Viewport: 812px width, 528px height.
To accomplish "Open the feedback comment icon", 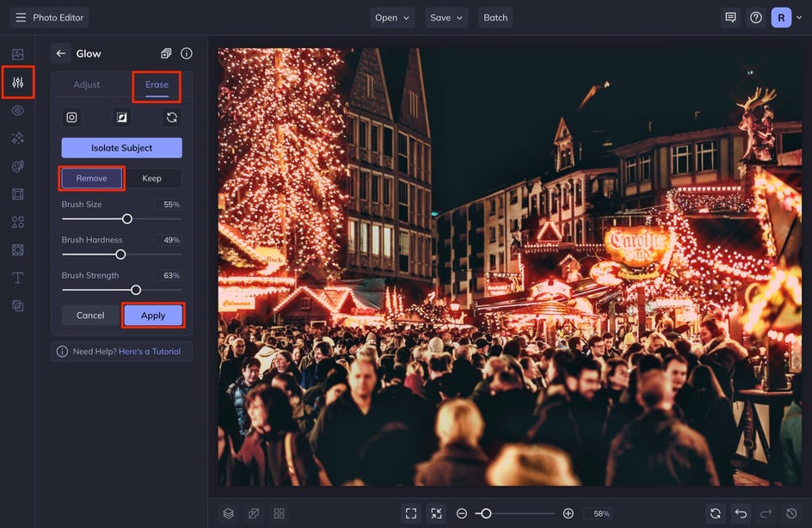I will pos(730,17).
